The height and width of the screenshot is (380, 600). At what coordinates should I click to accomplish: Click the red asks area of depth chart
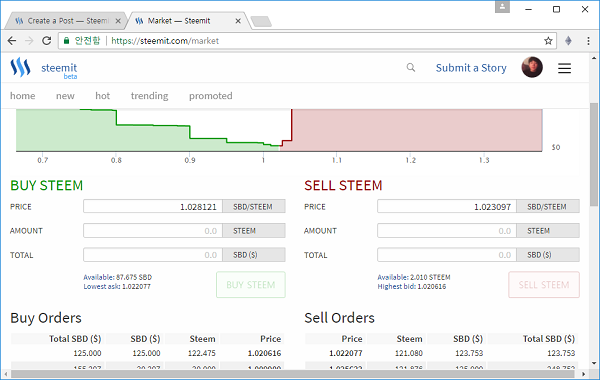pos(417,130)
